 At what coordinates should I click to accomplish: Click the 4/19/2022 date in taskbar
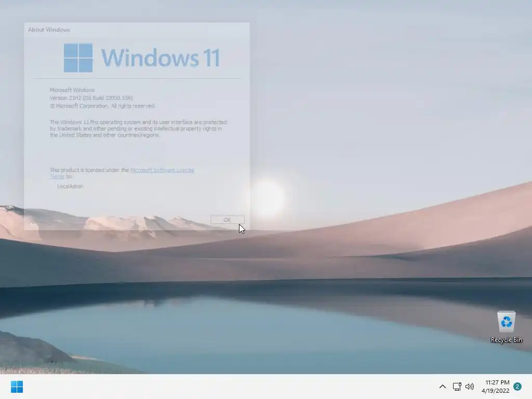coord(495,391)
